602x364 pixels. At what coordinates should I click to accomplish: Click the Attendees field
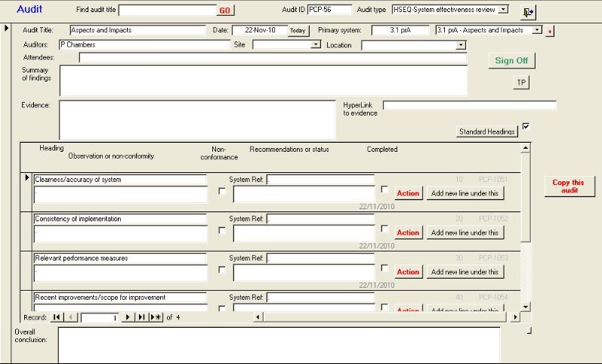(x=273, y=57)
